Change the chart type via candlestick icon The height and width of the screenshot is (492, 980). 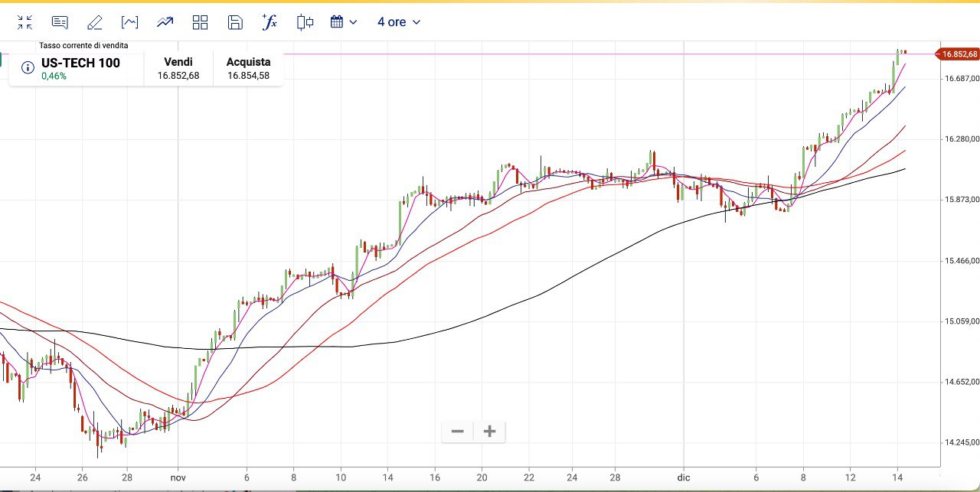coord(305,22)
